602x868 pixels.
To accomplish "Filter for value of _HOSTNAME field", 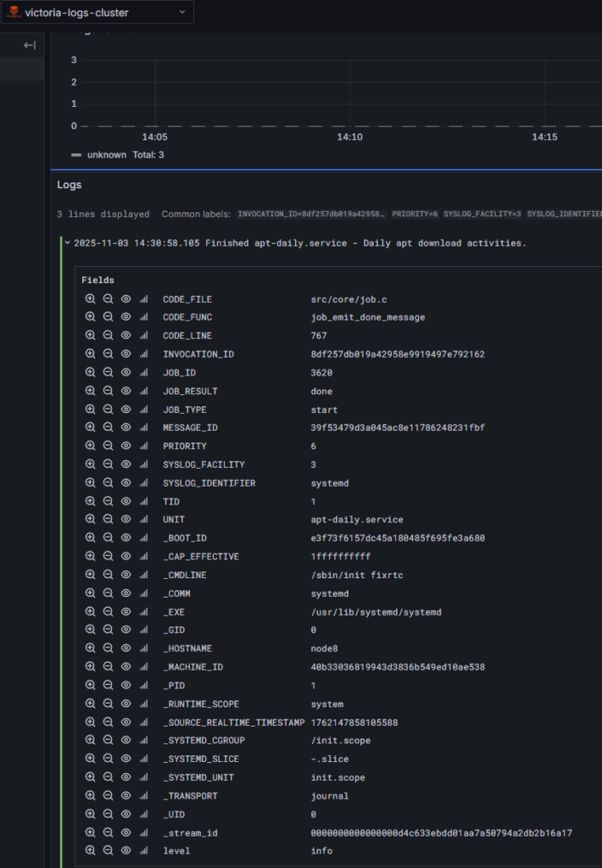I will [x=90, y=648].
